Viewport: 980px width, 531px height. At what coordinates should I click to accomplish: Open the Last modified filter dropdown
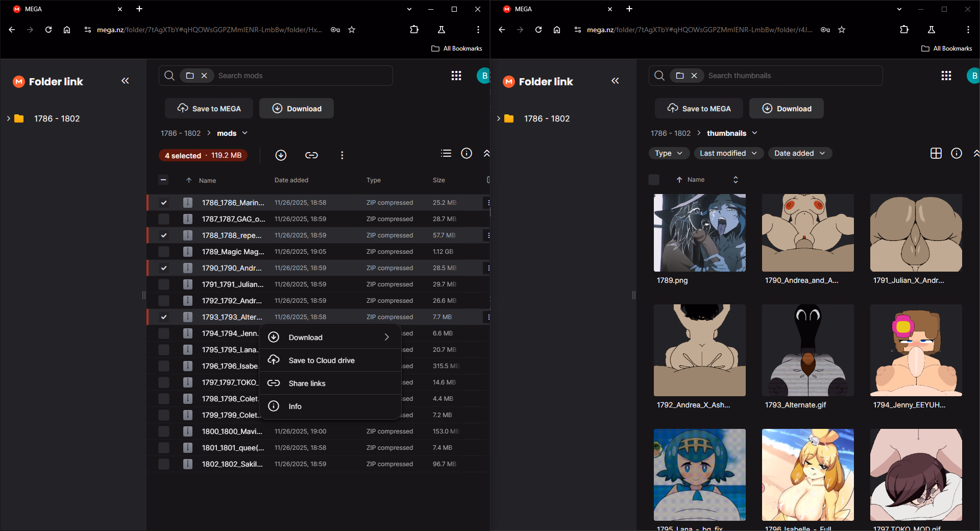728,153
